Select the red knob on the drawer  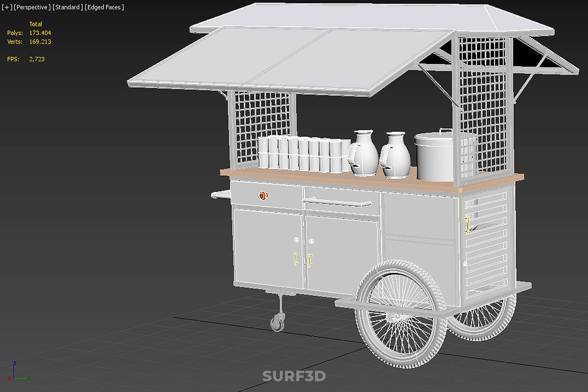click(x=263, y=195)
